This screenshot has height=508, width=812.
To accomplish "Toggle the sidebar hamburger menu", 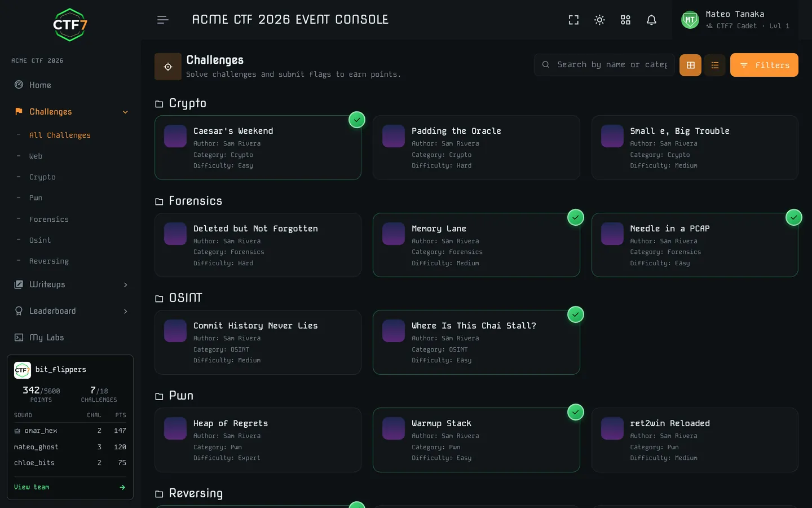I will 163,20.
